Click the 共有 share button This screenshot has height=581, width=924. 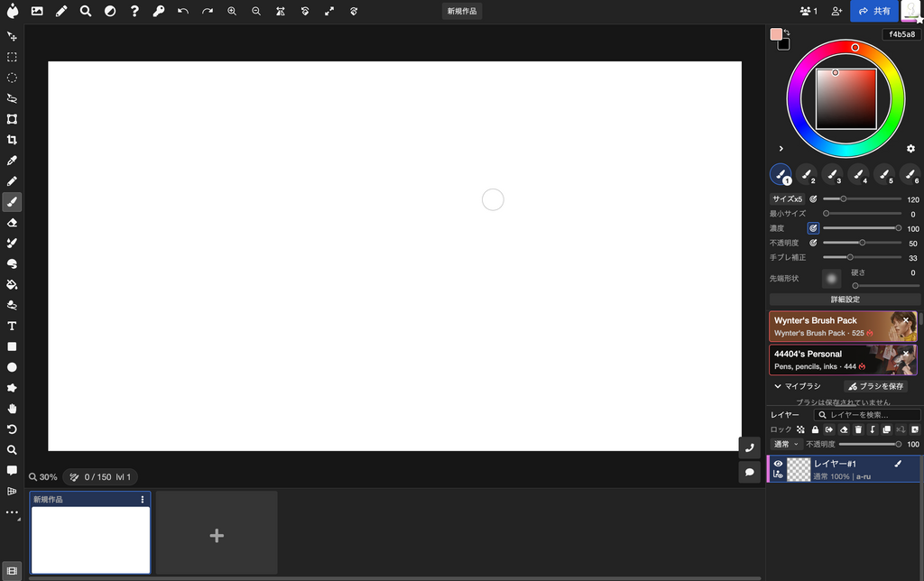click(873, 11)
